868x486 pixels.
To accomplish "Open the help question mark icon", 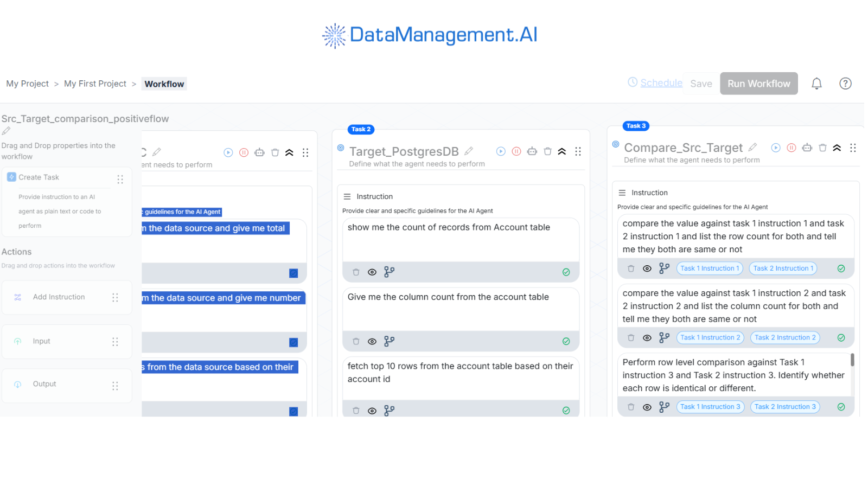I will pyautogui.click(x=845, y=84).
